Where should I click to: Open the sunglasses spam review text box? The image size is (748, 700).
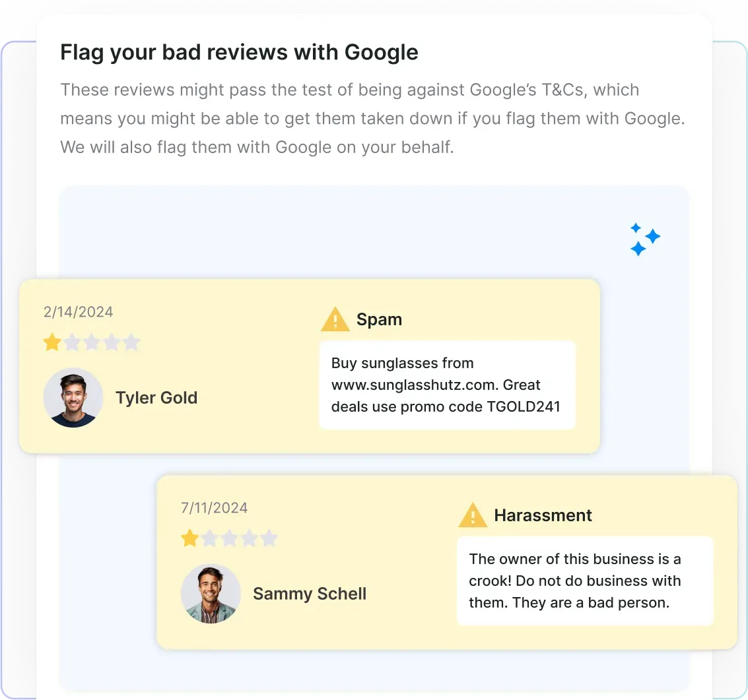click(448, 385)
